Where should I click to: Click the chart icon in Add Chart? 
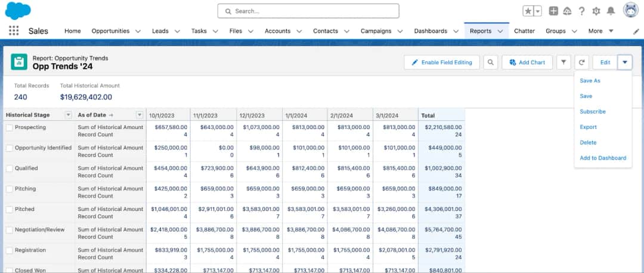pos(513,63)
